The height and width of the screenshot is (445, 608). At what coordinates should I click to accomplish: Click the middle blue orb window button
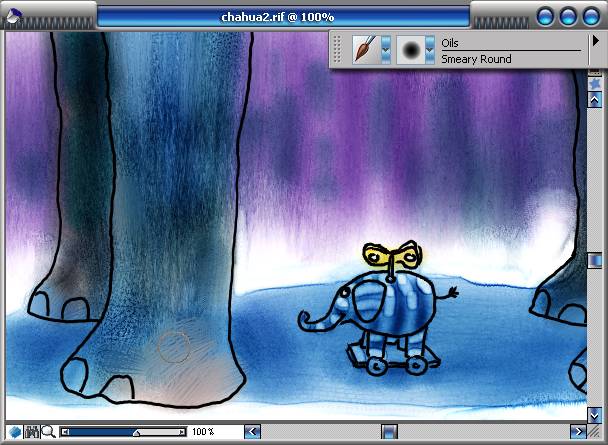click(568, 17)
